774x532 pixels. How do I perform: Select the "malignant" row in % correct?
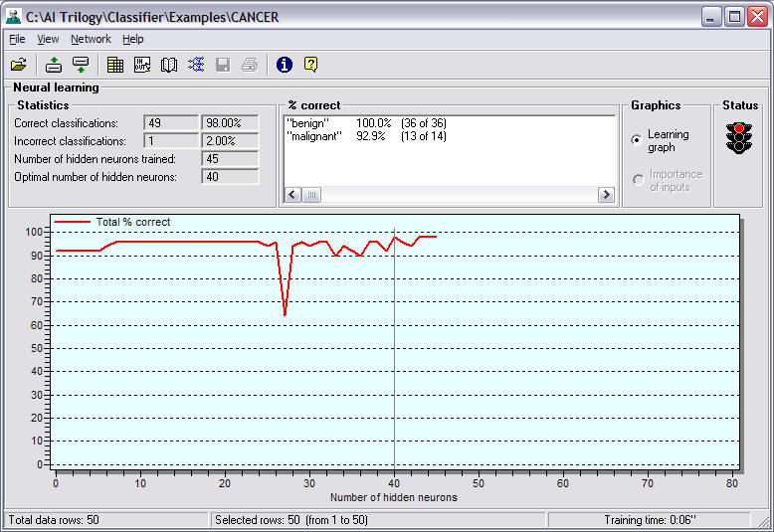point(367,136)
